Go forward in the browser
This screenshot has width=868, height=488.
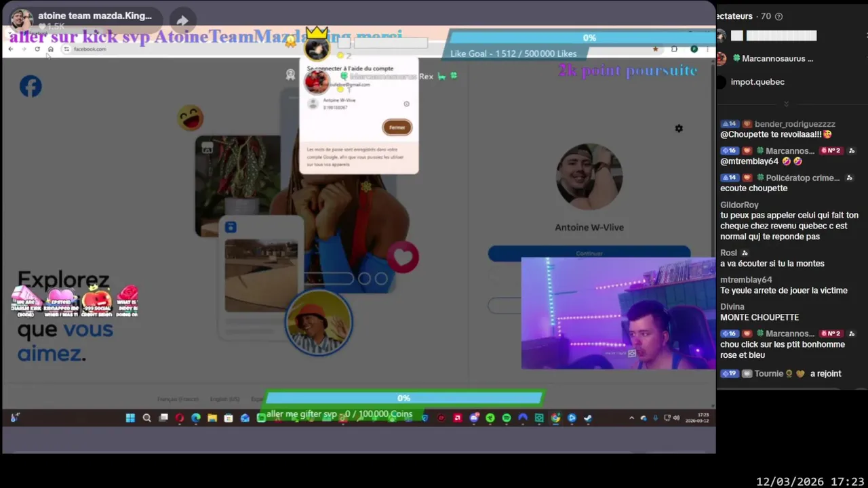(24, 49)
